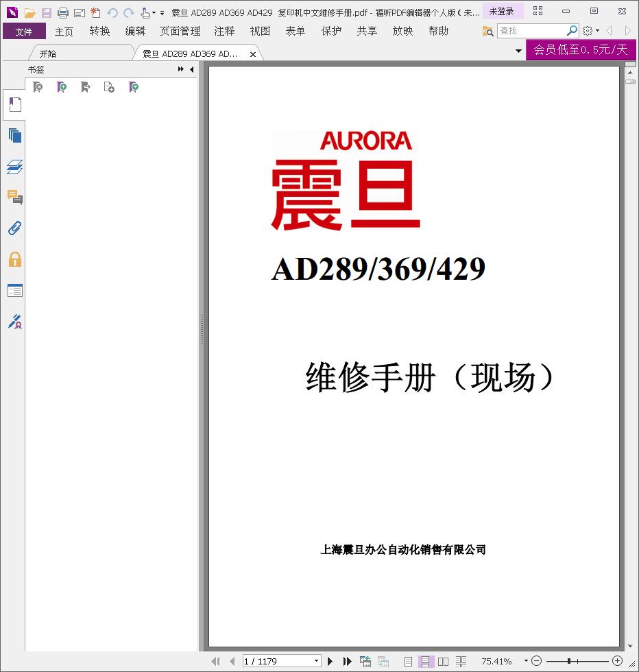
Task: Click the bookmark flag icon with green badge
Action: click(133, 88)
